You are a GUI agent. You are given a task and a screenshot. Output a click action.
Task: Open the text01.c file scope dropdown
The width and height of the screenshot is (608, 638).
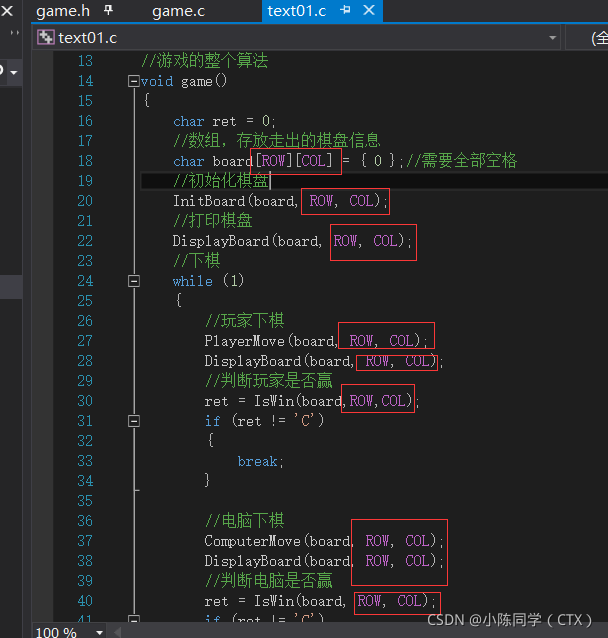coord(552,38)
